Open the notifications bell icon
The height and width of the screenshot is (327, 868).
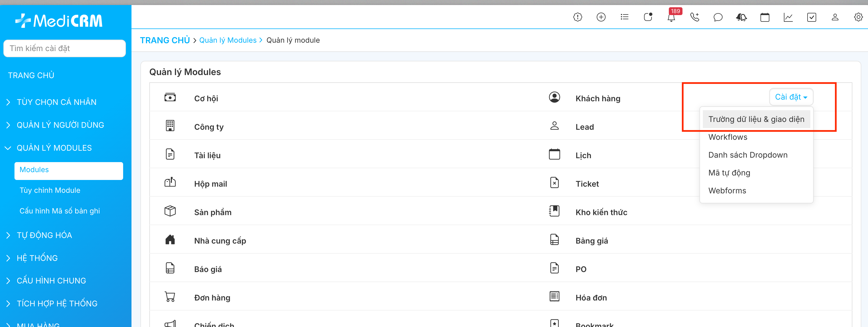[671, 18]
